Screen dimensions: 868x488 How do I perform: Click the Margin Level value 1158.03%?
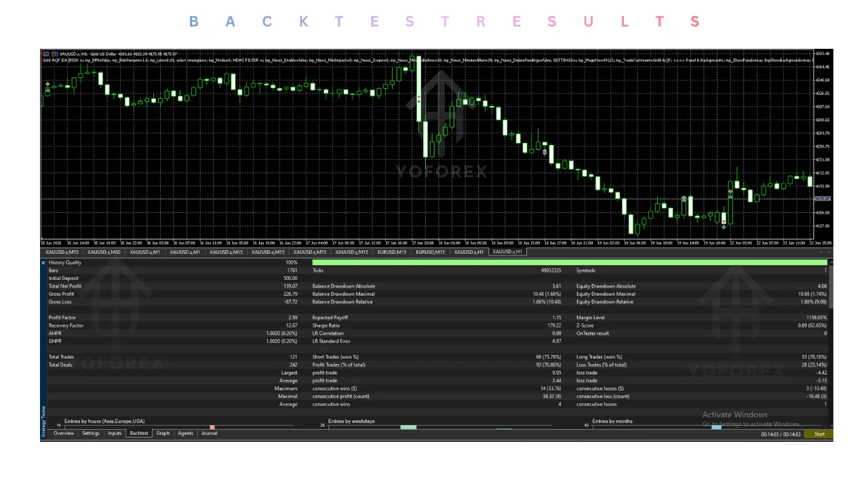pyautogui.click(x=816, y=317)
